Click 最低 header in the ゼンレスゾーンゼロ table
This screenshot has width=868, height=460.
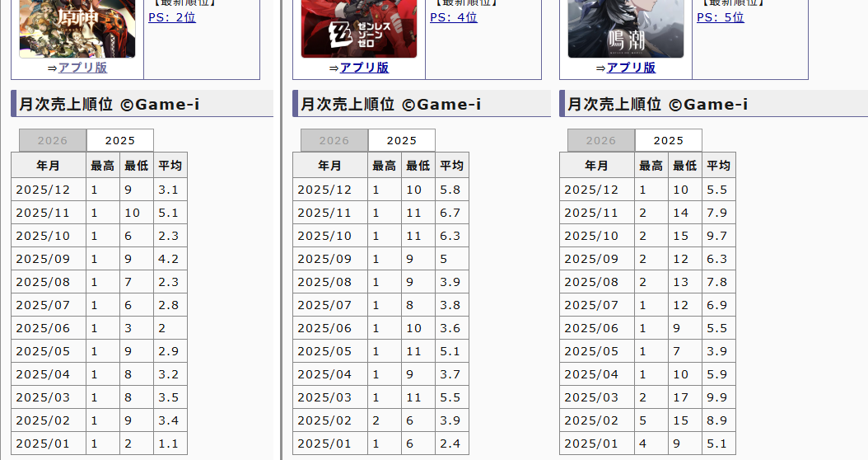pyautogui.click(x=418, y=165)
